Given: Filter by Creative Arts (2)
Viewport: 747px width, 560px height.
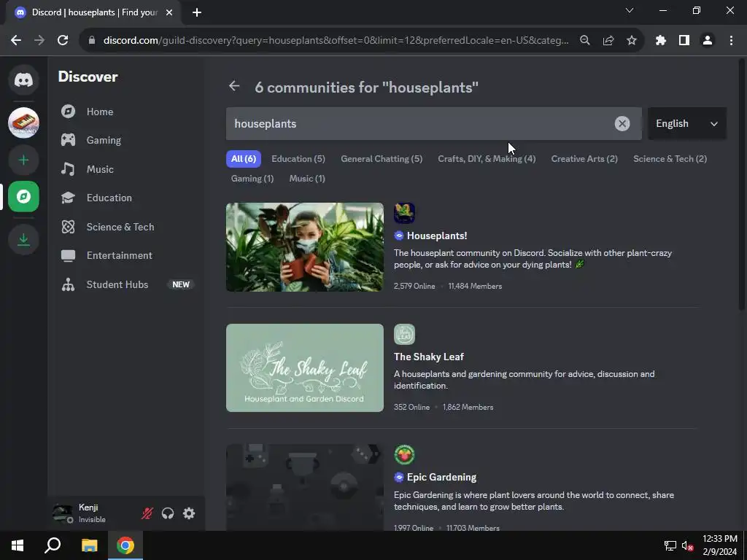Looking at the screenshot, I should point(584,158).
